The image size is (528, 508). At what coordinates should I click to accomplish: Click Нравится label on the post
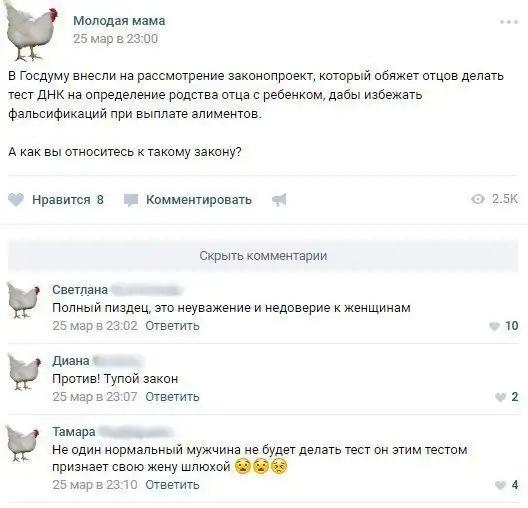[61, 200]
